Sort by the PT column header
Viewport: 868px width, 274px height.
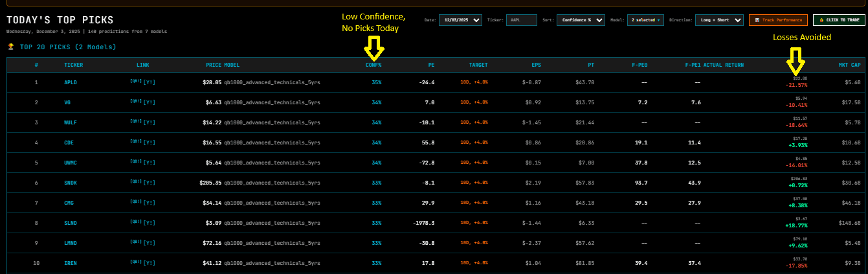(591, 65)
